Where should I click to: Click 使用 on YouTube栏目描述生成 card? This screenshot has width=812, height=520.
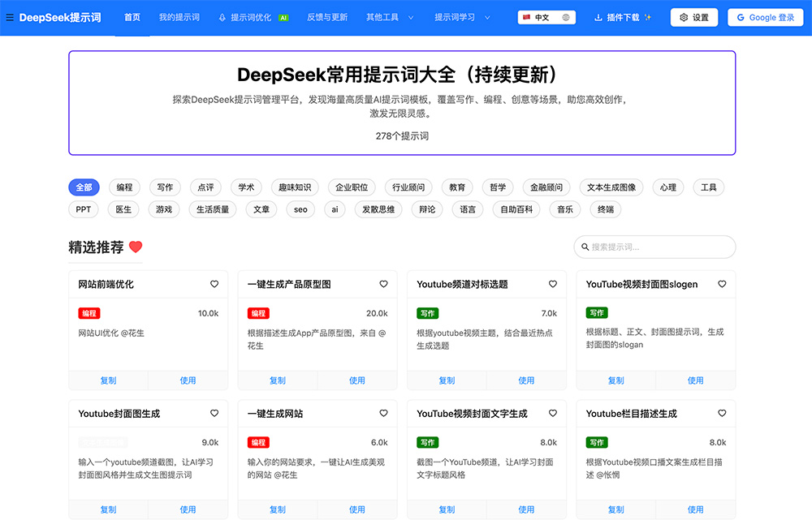tap(696, 509)
